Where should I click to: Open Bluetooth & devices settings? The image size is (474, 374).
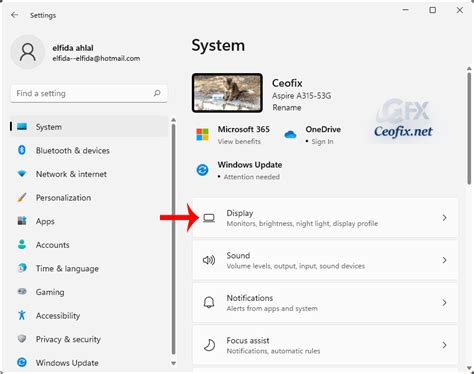point(89,150)
